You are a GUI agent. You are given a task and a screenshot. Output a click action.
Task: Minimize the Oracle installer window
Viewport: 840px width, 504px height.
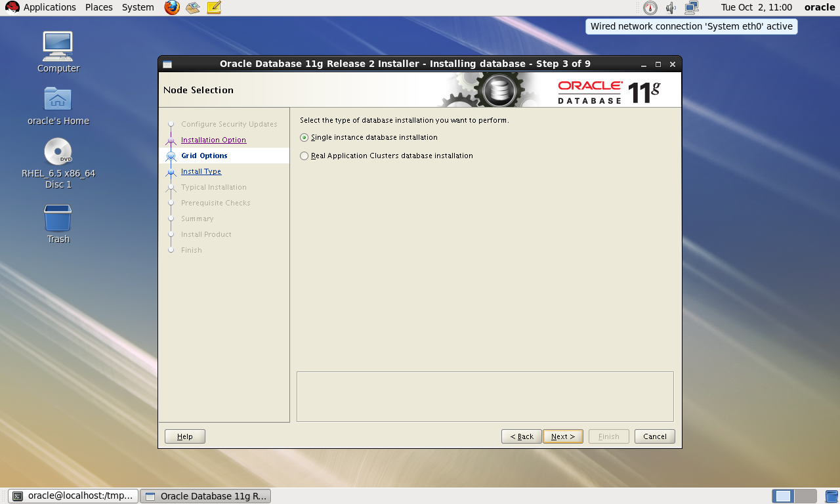644,64
